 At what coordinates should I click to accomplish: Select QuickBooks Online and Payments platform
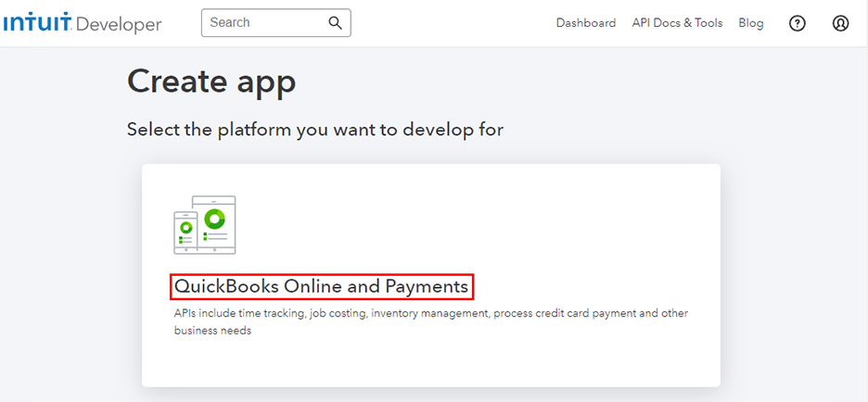322,286
